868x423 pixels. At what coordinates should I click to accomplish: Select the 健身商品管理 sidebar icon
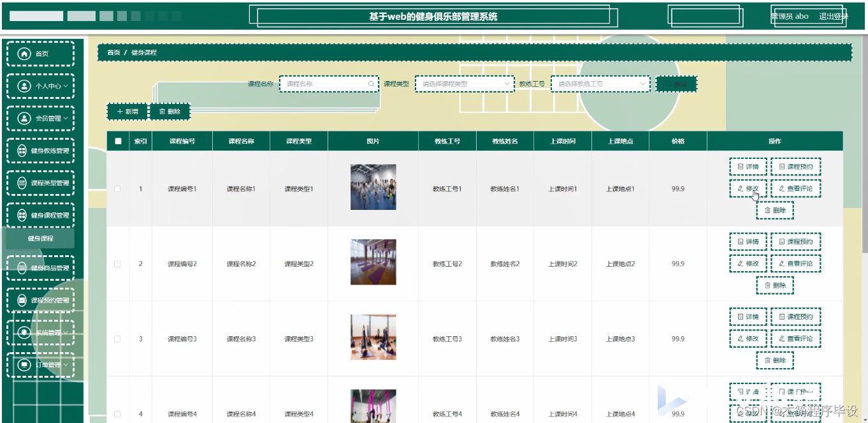click(24, 267)
